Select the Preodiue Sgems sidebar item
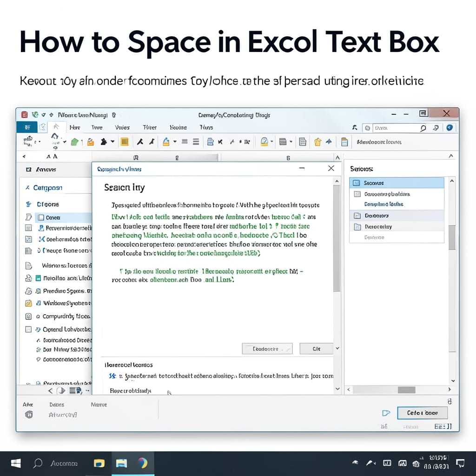 click(67, 291)
